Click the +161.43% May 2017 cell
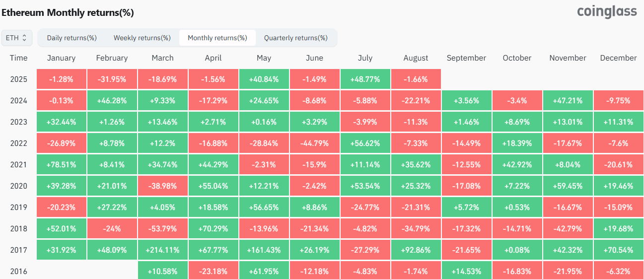Image resolution: width=644 pixels, height=279 pixels. [x=264, y=250]
